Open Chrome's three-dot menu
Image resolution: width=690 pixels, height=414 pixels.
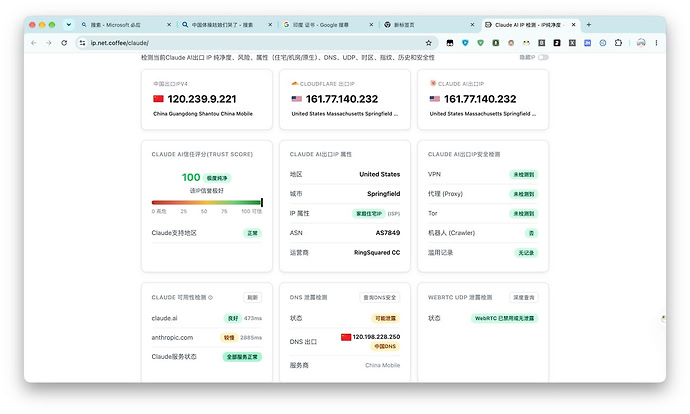click(656, 43)
